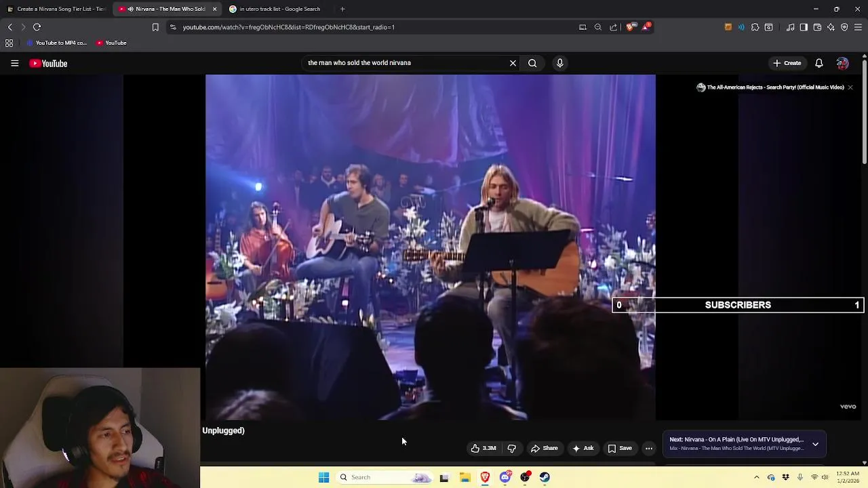The width and height of the screenshot is (868, 488).
Task: Open site settings icon in address bar
Action: point(173,27)
